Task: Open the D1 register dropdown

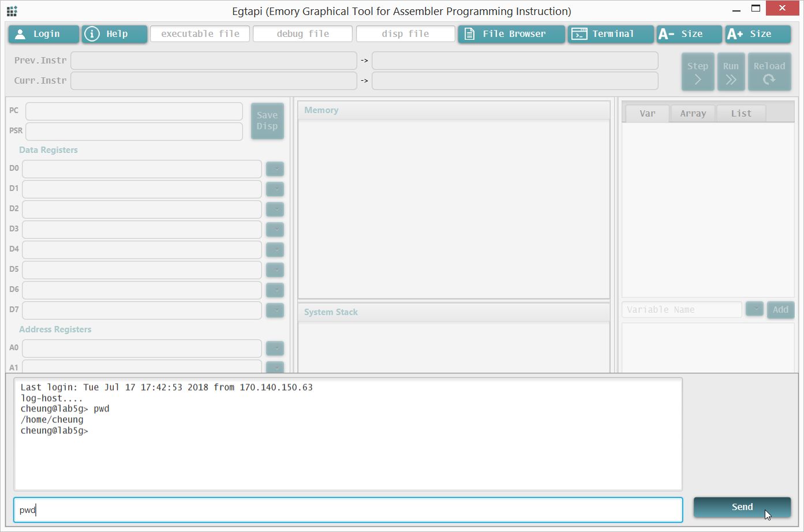Action: point(275,189)
